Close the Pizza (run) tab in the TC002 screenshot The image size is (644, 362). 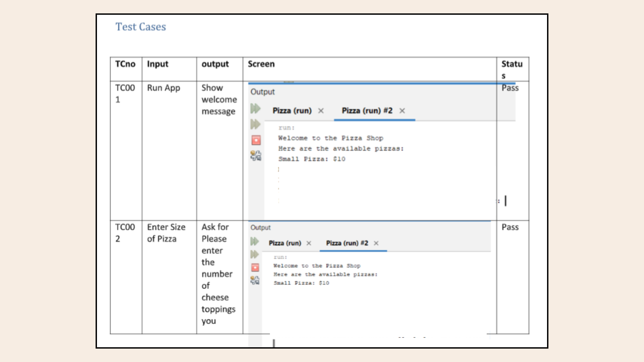(309, 243)
